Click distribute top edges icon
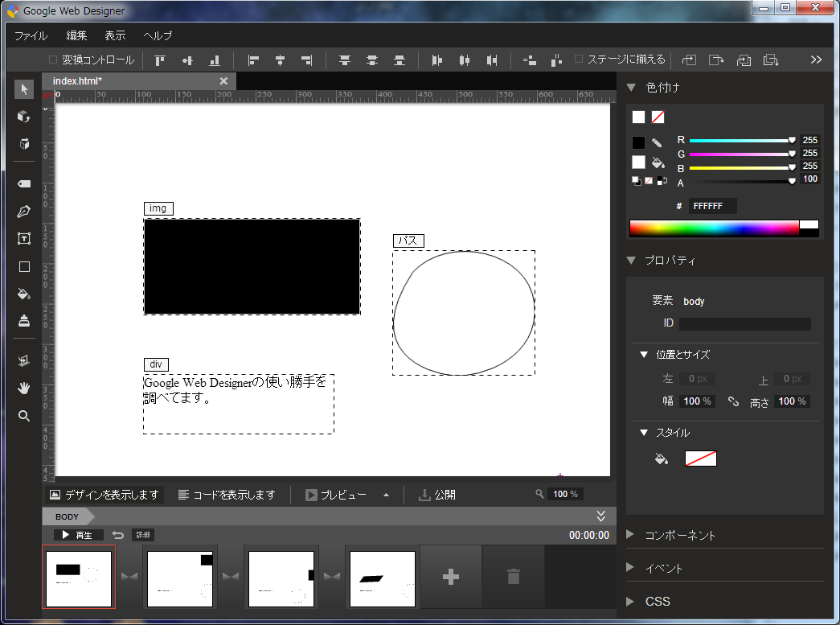This screenshot has width=840, height=625. click(345, 60)
